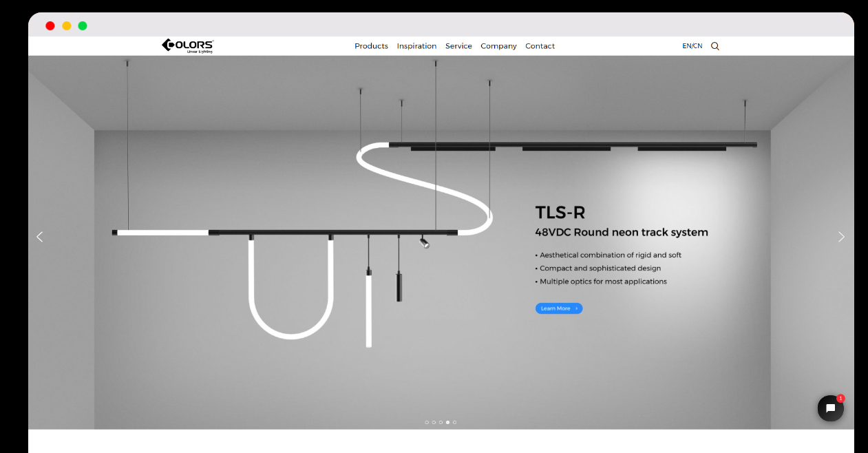
Task: Expand the Company menu
Action: pyautogui.click(x=498, y=46)
